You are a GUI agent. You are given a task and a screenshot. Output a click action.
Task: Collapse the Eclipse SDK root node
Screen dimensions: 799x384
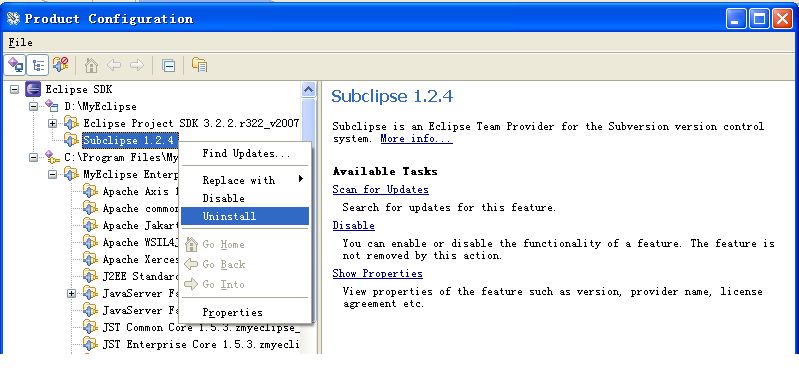[15, 90]
